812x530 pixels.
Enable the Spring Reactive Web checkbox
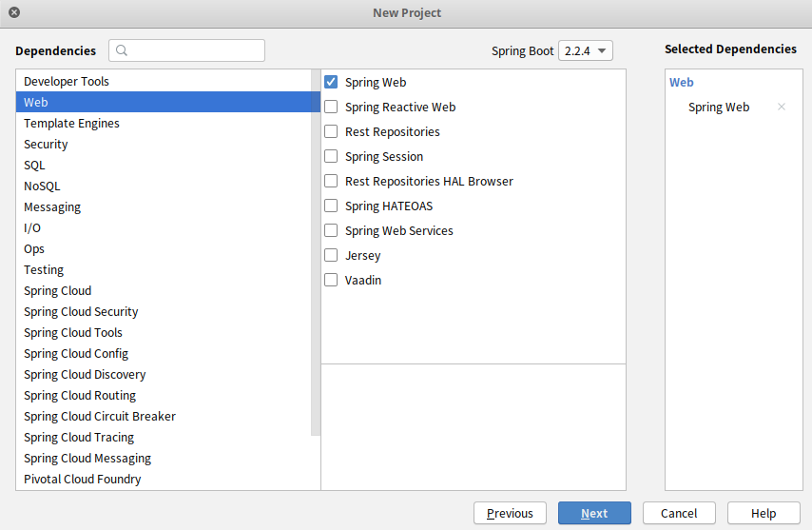point(331,108)
